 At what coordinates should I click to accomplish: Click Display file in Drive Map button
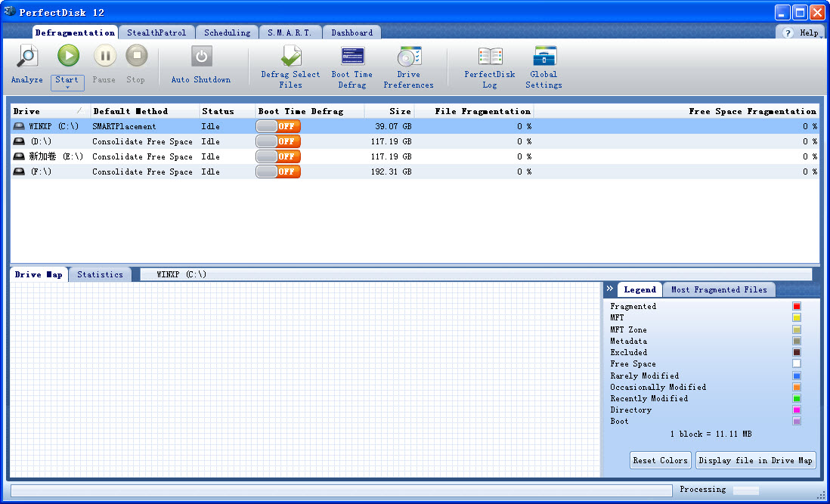click(x=755, y=460)
